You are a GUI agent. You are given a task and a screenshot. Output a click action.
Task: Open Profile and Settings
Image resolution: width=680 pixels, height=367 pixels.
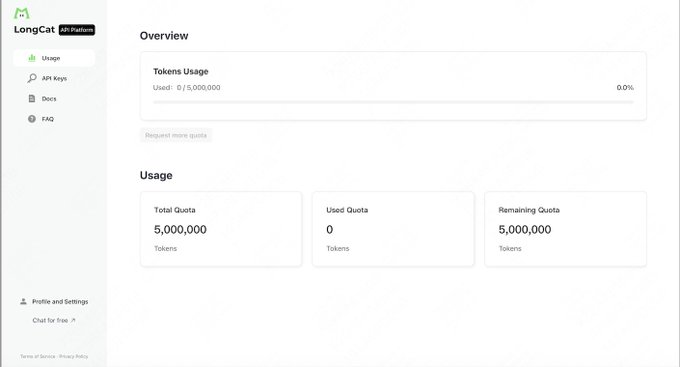pyautogui.click(x=54, y=301)
